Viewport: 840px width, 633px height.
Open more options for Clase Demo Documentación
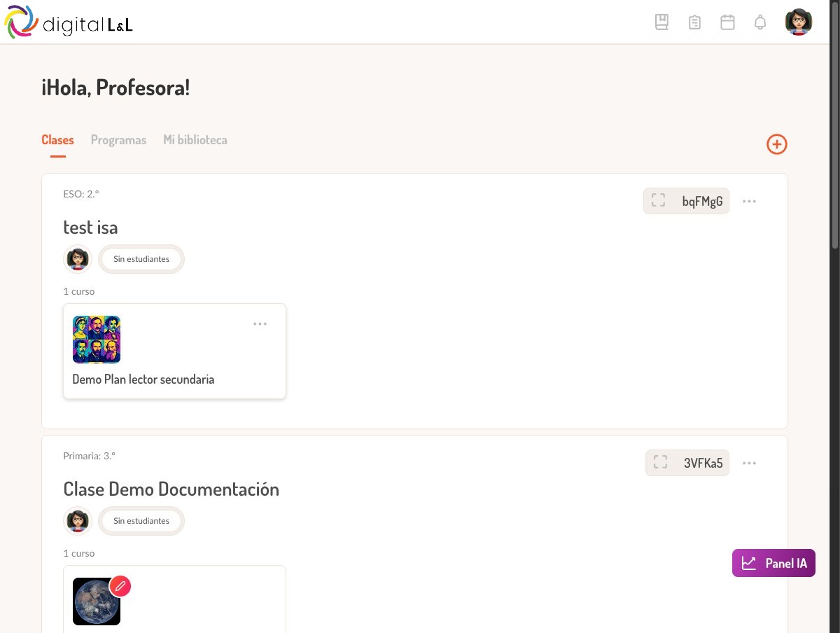[x=750, y=464]
